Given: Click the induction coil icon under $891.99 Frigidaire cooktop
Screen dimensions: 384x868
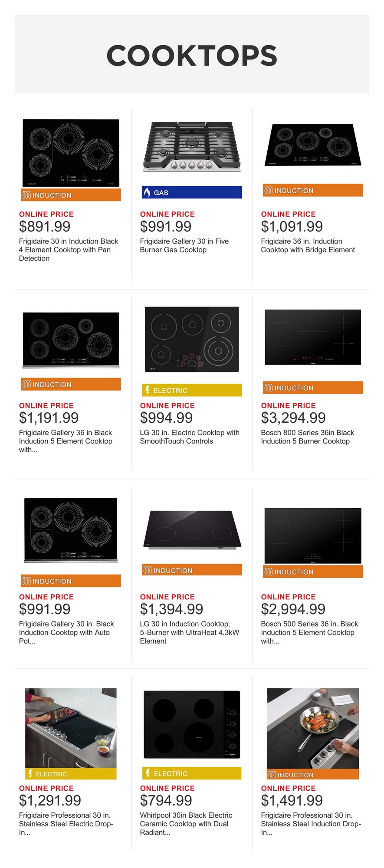Looking at the screenshot, I should [26, 195].
